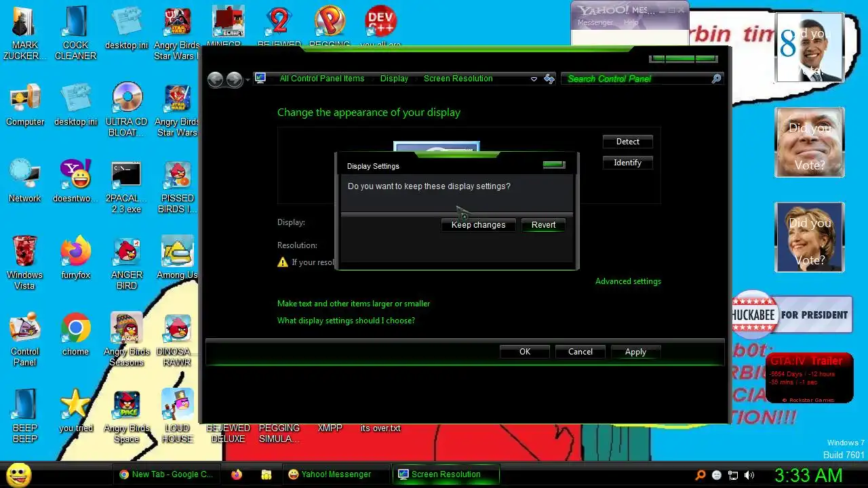Select the Windows Vista recycle bin icon
Viewport: 868px width, 488px height.
(25, 263)
